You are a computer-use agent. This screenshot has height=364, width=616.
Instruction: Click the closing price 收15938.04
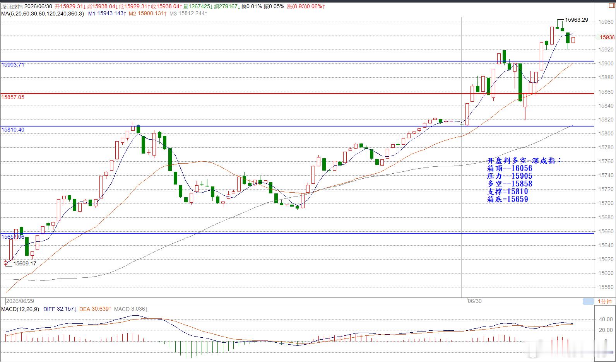pyautogui.click(x=167, y=7)
